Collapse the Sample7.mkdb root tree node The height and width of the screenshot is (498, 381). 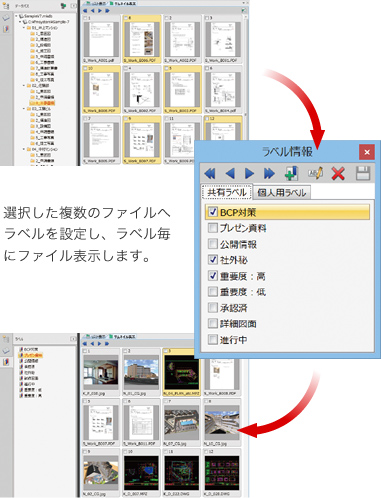click(16, 16)
